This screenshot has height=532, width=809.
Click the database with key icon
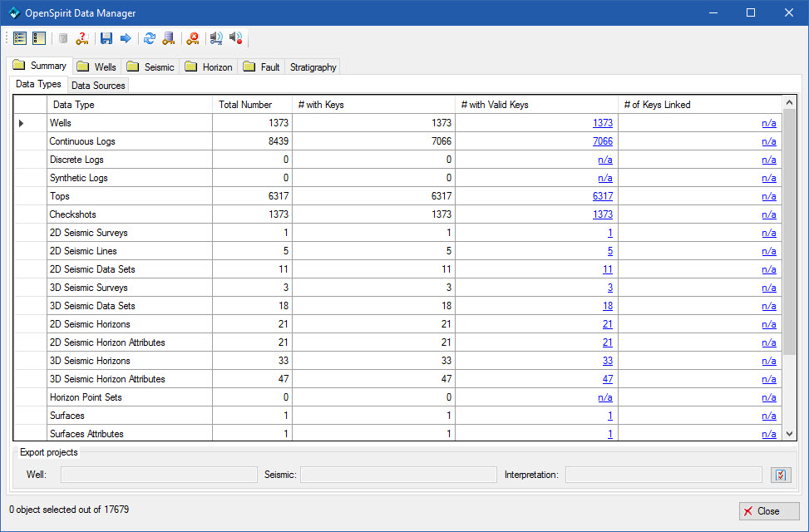click(169, 38)
